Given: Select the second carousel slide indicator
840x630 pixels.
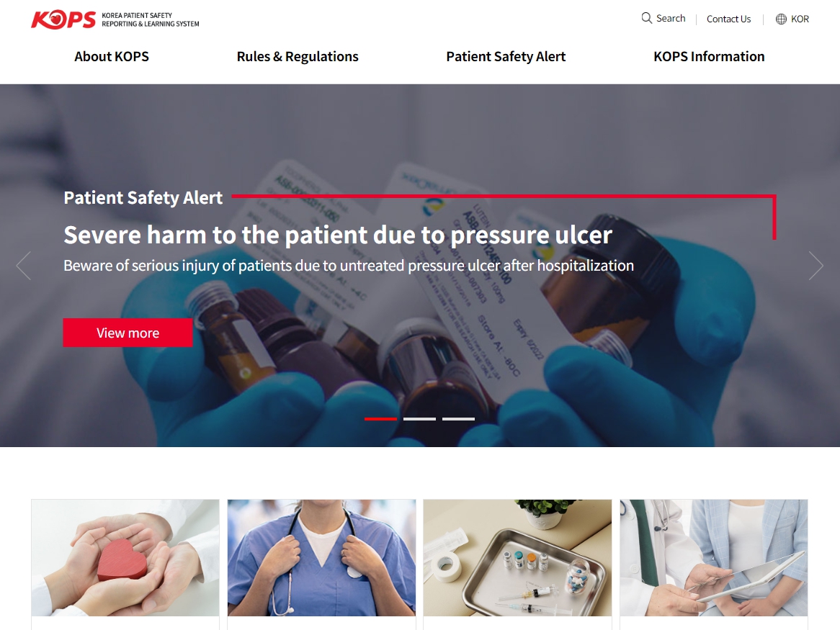Looking at the screenshot, I should click(419, 418).
